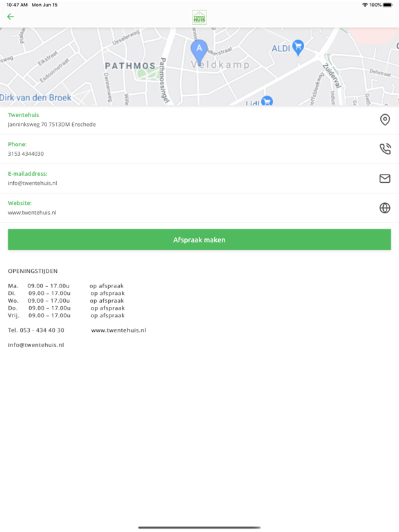Select the E-mailaddress: label

[28, 174]
